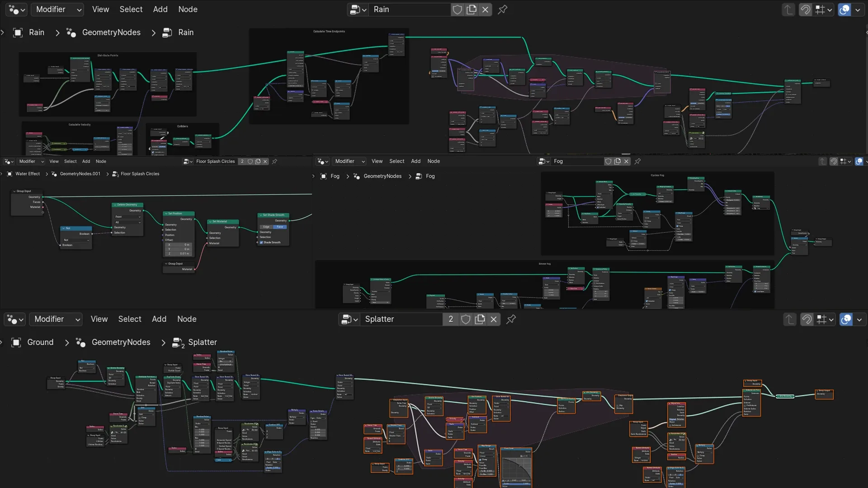Click the shield/protect icon next to Rain
868x488 pixels.
458,9
